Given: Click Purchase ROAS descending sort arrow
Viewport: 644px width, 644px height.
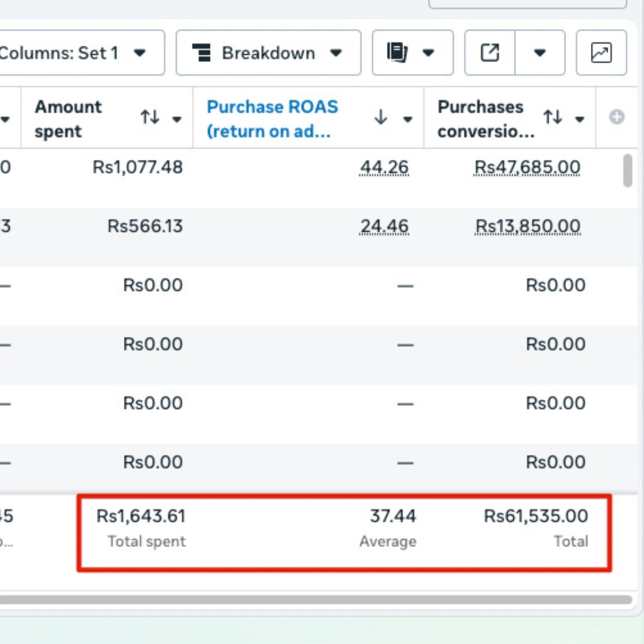Looking at the screenshot, I should tap(381, 118).
